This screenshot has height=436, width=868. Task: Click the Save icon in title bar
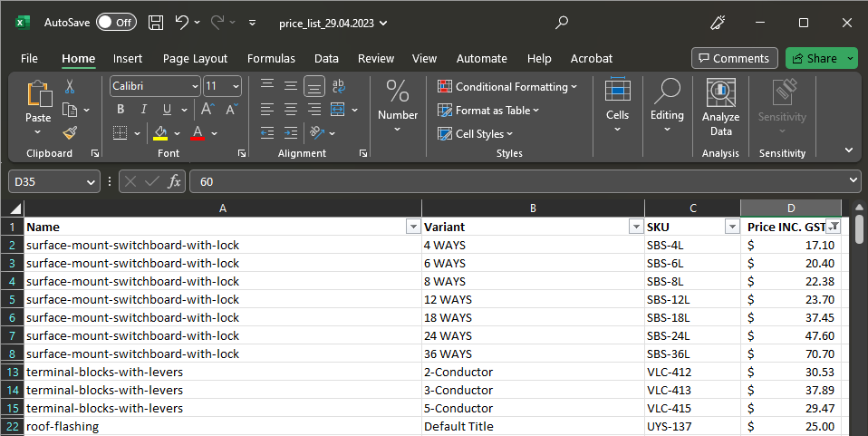[x=156, y=22]
